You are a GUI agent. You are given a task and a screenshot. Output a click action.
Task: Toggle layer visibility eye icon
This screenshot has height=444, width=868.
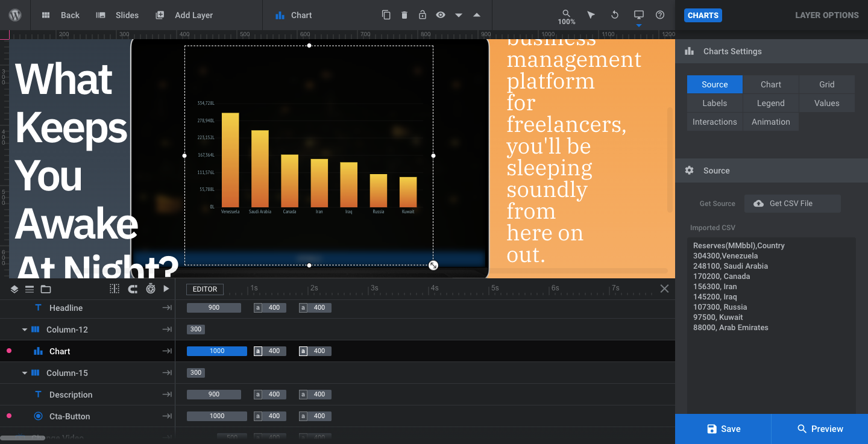pyautogui.click(x=441, y=15)
